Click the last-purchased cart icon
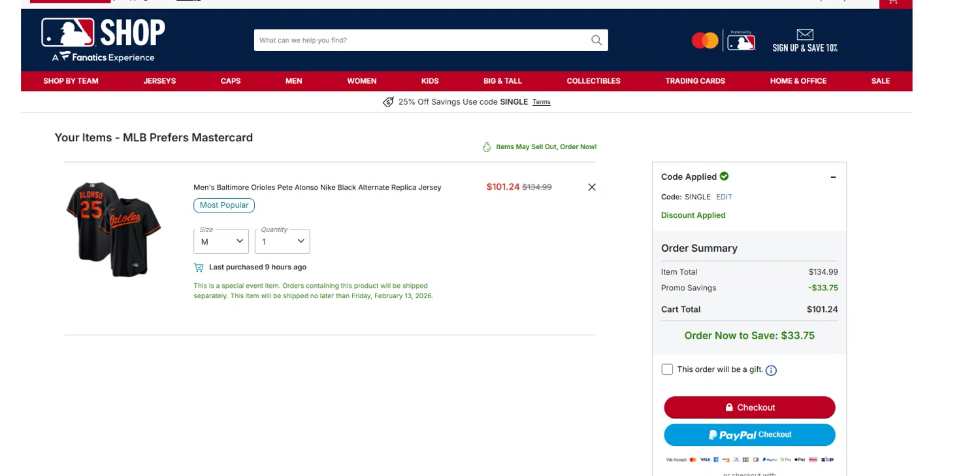This screenshot has width=980, height=476. [x=199, y=267]
